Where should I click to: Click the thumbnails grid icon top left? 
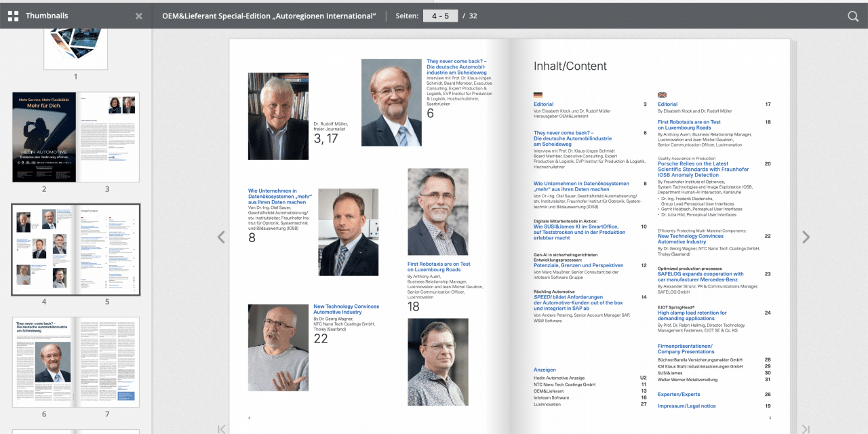tap(12, 15)
